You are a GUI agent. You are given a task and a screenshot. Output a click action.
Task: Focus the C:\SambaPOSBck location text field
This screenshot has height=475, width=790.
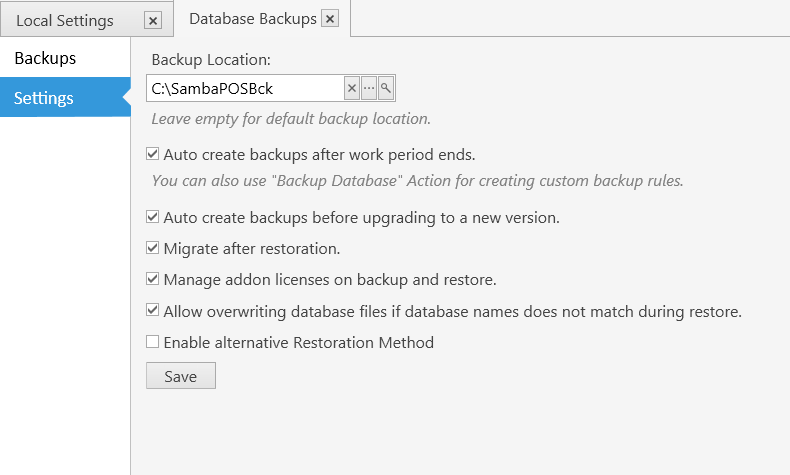(x=245, y=89)
